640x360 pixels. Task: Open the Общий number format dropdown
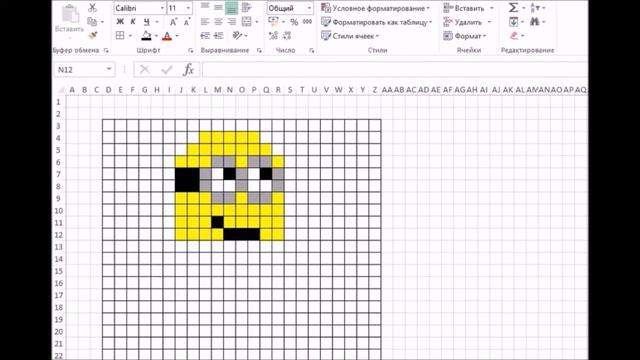click(309, 8)
